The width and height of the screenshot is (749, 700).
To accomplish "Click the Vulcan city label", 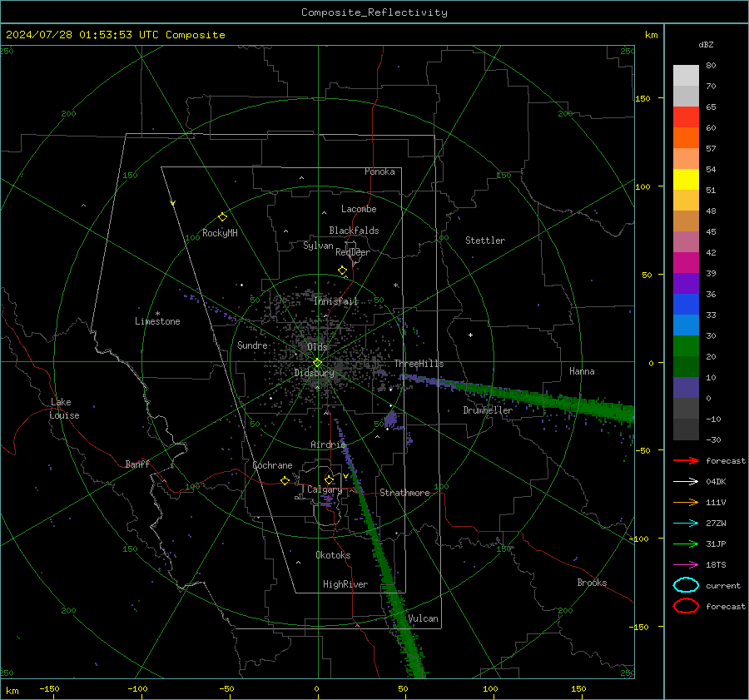I will 424,618.
